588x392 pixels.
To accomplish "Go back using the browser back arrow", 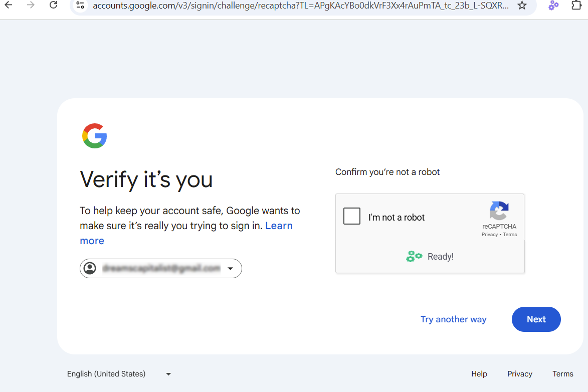I will tap(9, 6).
